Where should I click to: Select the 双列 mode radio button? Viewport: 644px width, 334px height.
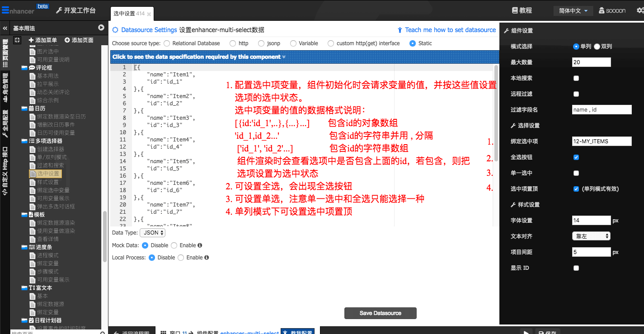point(597,47)
